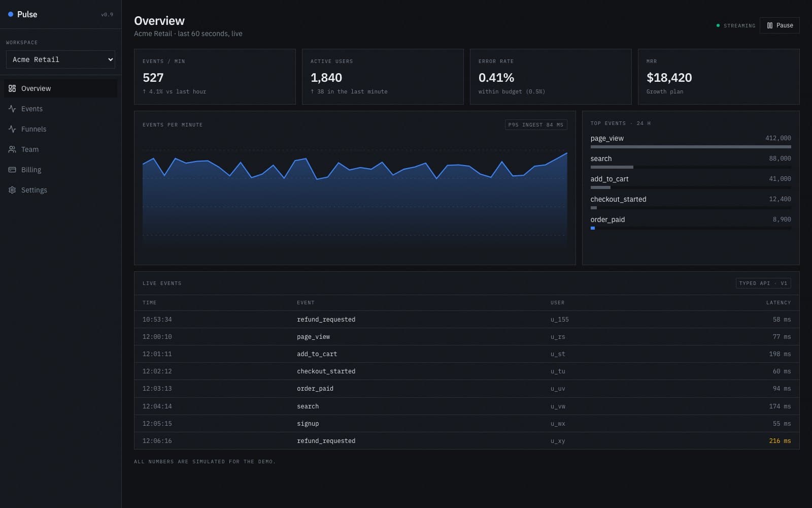Click the Overview grid icon in the sidebar
Screen dimensions: 812x508
pyautogui.click(x=12, y=88)
